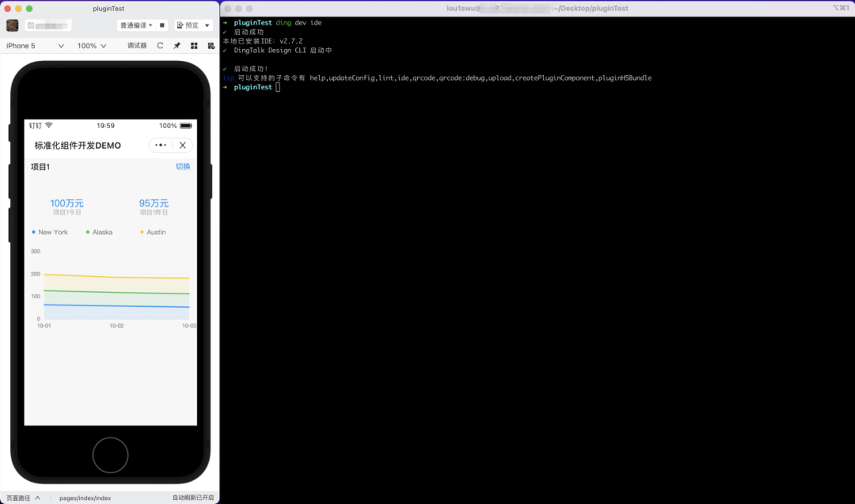Tap the three-dots menu in mini app header
This screenshot has height=504, width=855.
pyautogui.click(x=161, y=146)
